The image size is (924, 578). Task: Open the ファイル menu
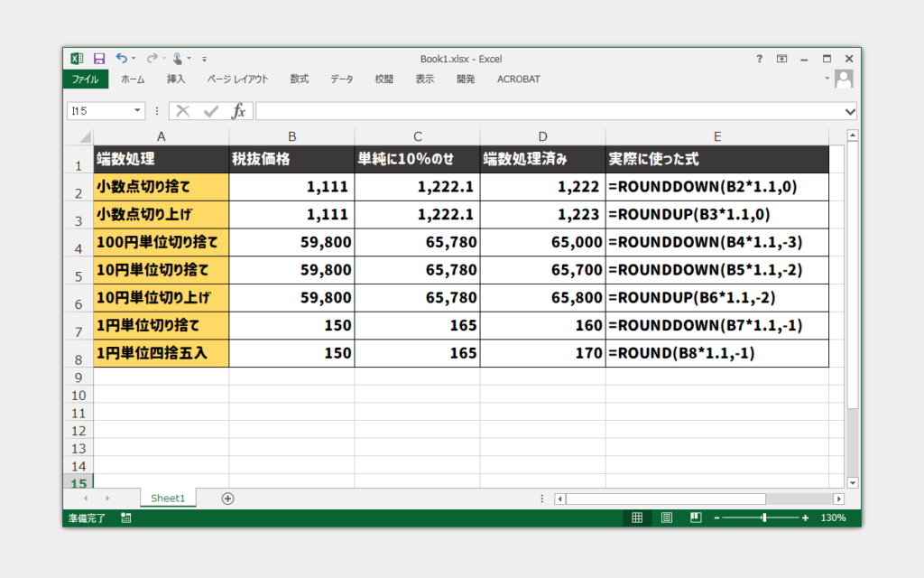(x=85, y=79)
